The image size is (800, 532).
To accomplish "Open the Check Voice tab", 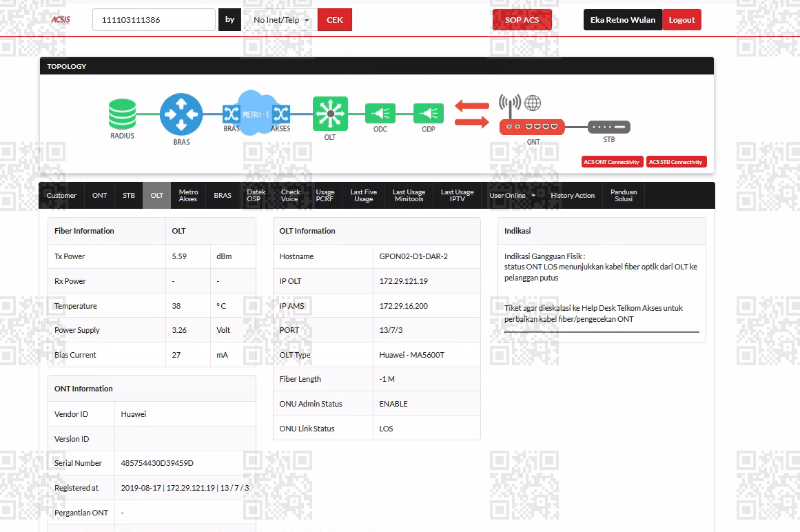I will coord(290,195).
